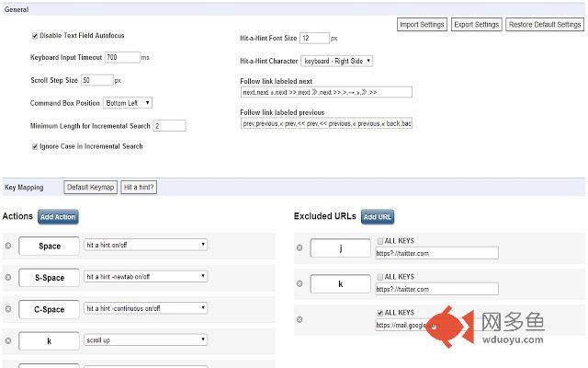Open the 'scroll up' action dropdown

tap(145, 339)
